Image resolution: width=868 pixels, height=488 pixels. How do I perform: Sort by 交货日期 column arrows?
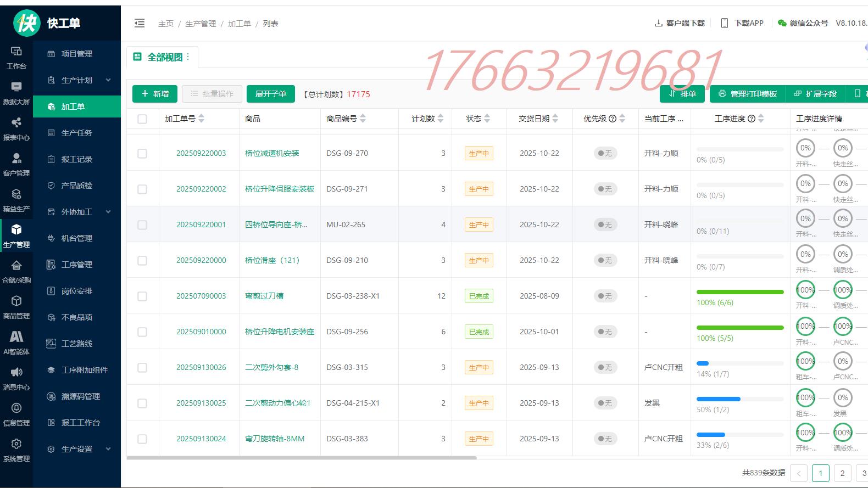555,119
